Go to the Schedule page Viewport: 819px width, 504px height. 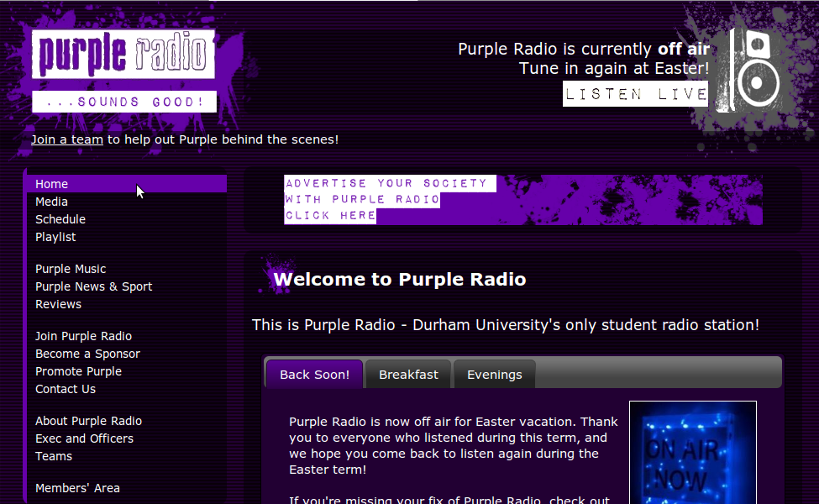tap(60, 219)
